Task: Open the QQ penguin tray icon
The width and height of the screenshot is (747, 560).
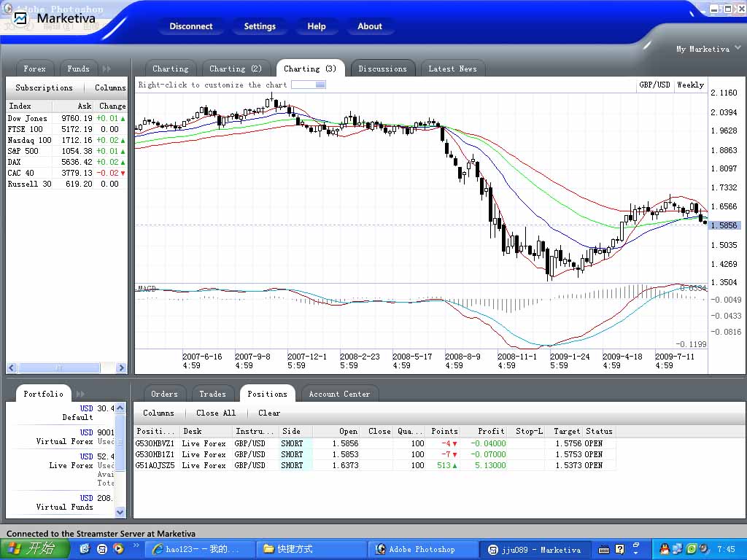Action: [x=665, y=549]
